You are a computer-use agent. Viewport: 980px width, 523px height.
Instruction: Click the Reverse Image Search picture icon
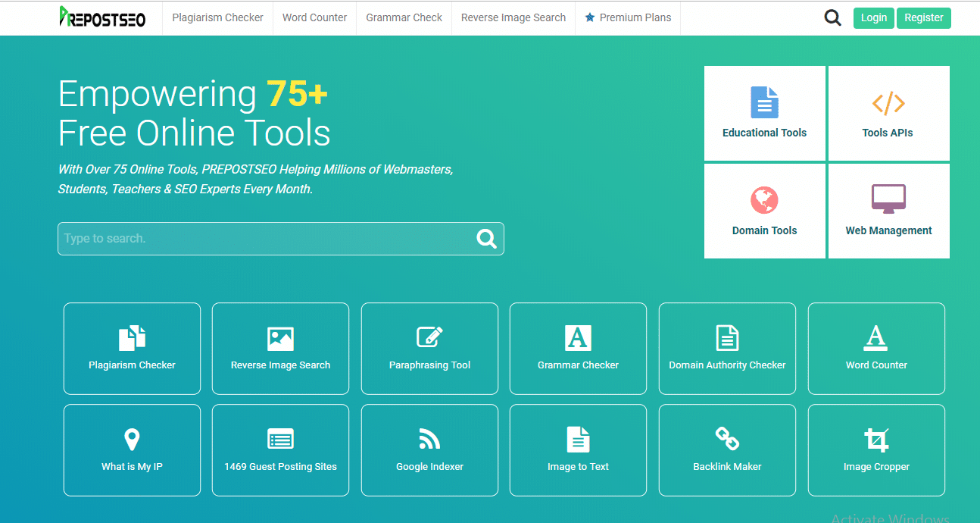point(280,339)
